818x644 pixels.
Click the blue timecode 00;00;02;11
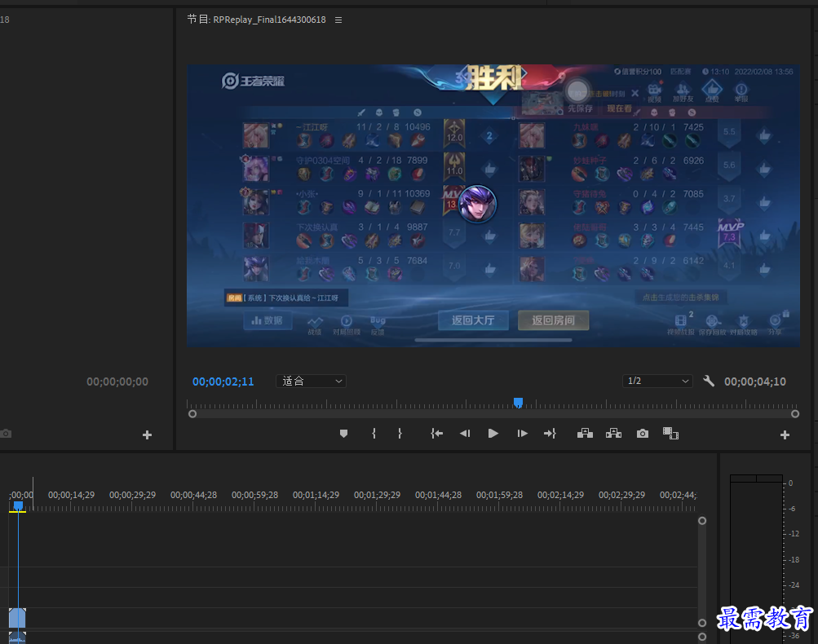pos(223,382)
